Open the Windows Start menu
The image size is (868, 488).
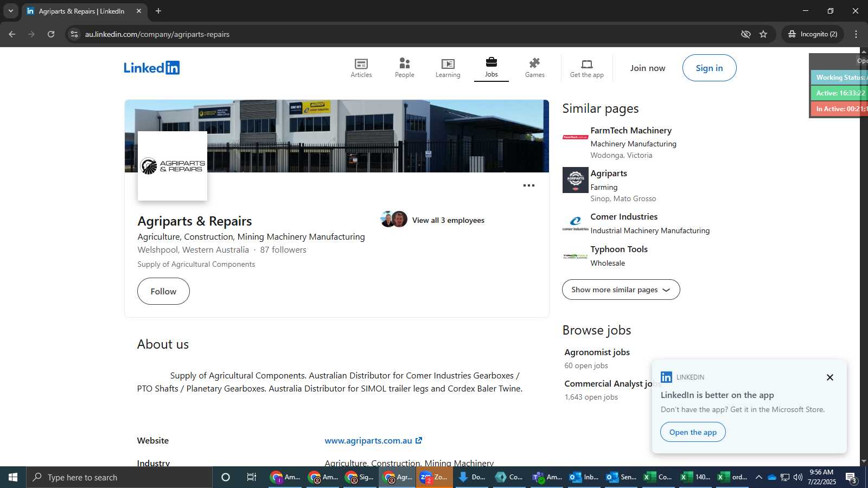click(x=13, y=477)
